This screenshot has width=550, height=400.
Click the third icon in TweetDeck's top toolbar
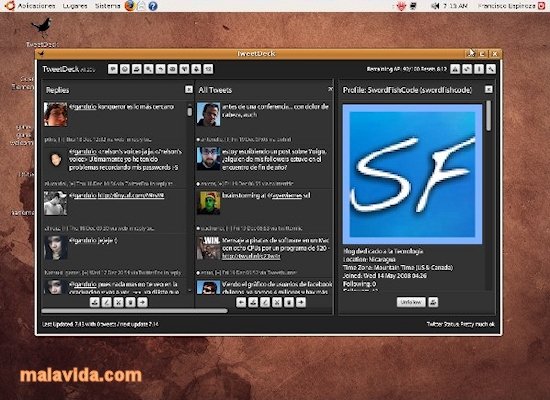pyautogui.click(x=136, y=69)
